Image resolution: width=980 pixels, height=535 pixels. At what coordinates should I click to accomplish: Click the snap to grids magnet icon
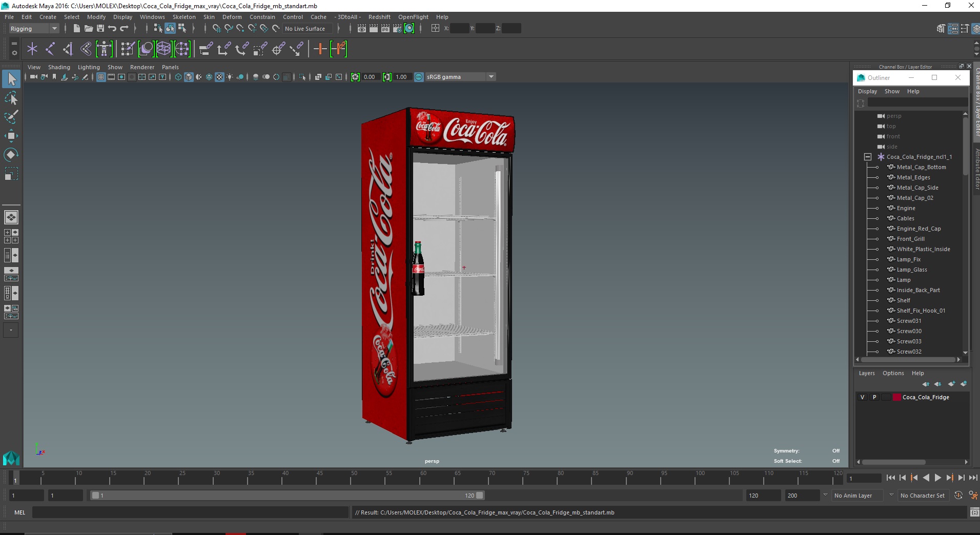pyautogui.click(x=216, y=29)
